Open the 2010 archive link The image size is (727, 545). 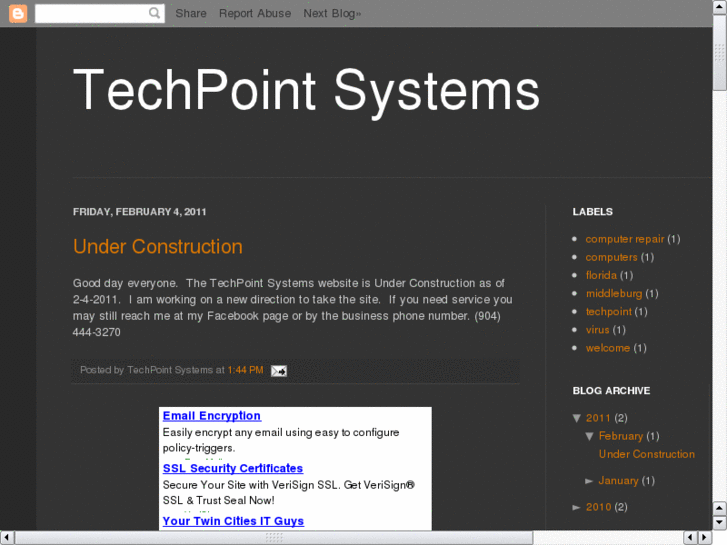(x=598, y=507)
